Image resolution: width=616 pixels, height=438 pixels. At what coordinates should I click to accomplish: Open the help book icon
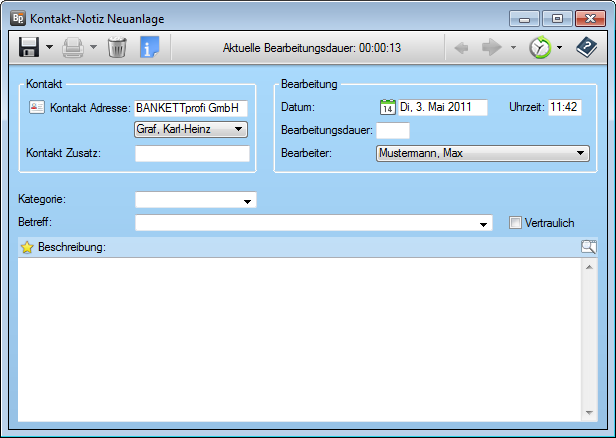pyautogui.click(x=586, y=47)
